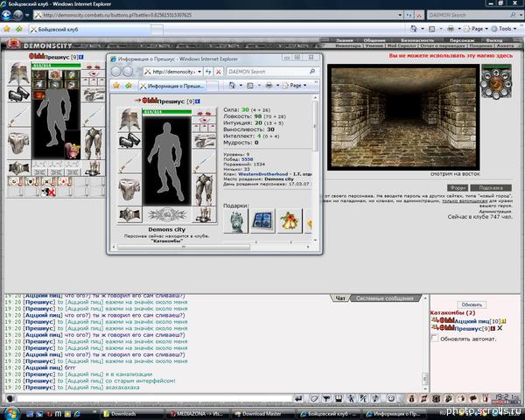Click the X icon next to Прешиус[9] in player list
525x420 pixels.
500,328
